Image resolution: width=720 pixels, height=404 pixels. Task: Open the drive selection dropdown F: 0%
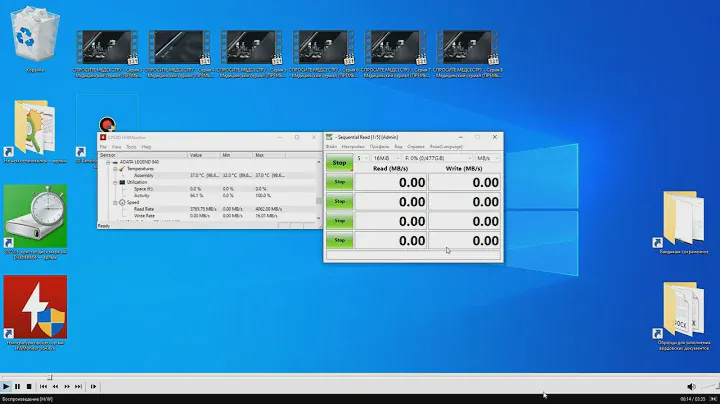pyautogui.click(x=436, y=157)
